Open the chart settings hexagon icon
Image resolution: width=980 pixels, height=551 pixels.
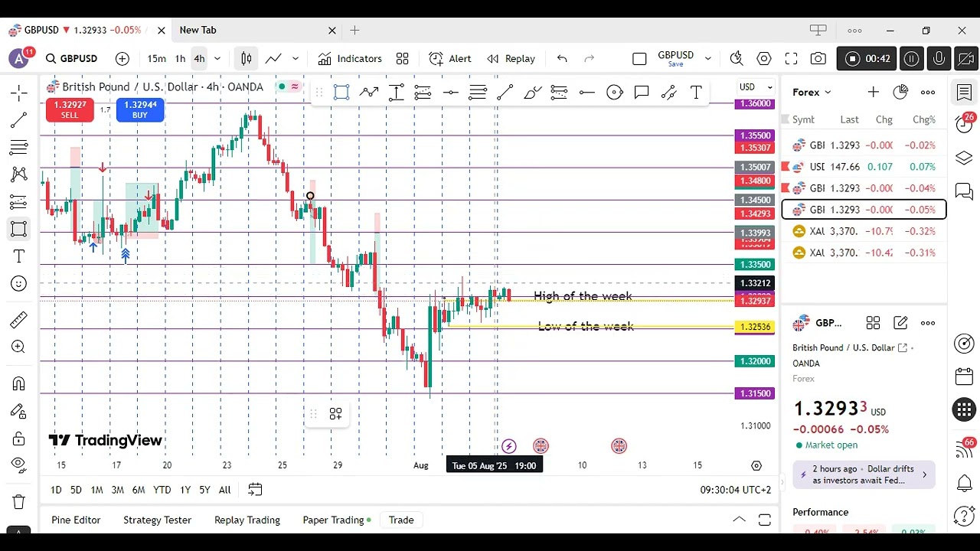coord(764,59)
